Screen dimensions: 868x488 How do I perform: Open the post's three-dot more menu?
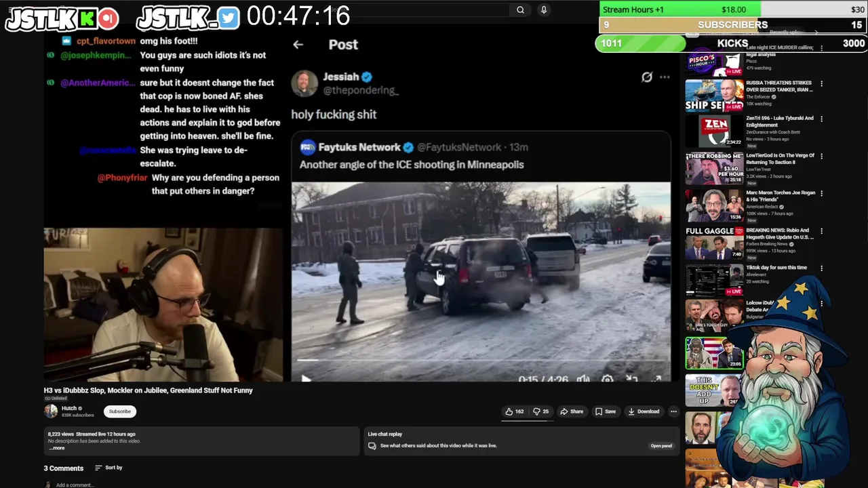coord(665,77)
